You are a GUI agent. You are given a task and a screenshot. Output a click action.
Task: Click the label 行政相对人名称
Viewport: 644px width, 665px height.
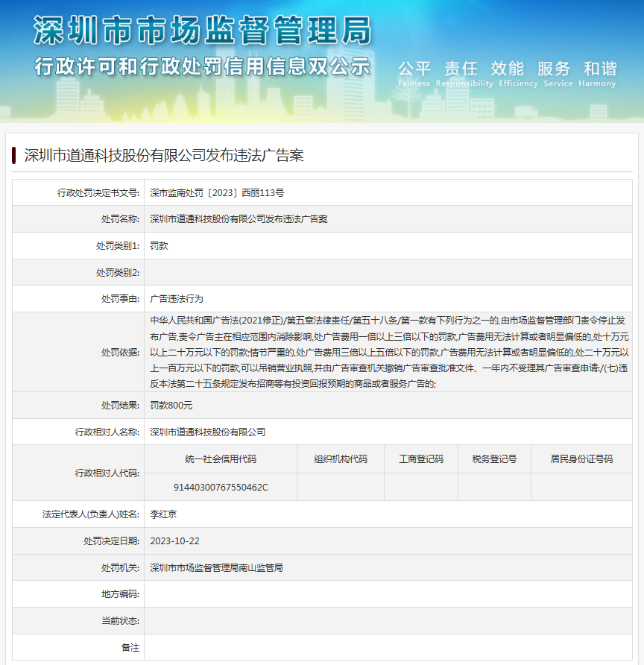tap(107, 432)
